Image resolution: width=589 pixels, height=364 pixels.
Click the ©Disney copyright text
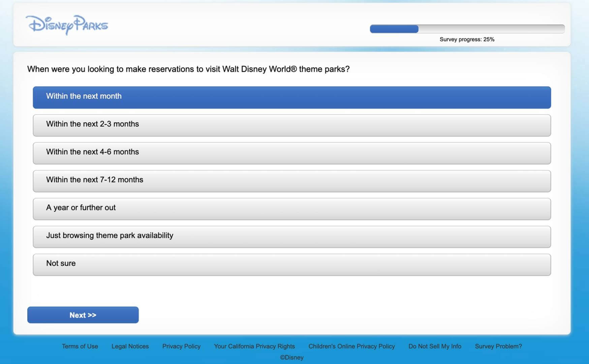tap(292, 357)
